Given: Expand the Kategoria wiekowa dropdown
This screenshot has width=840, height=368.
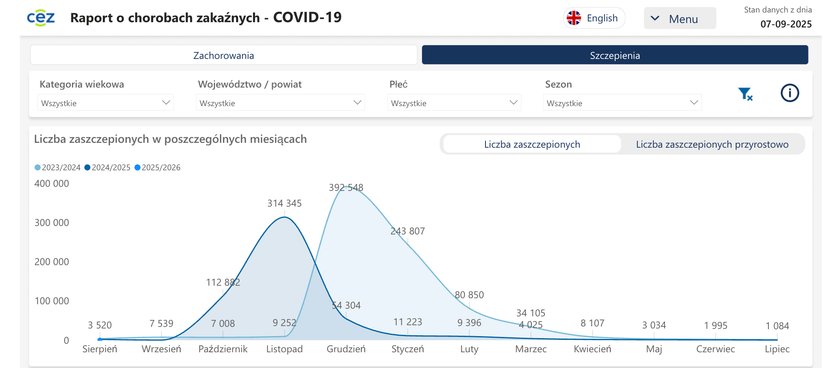Looking at the screenshot, I should (106, 103).
